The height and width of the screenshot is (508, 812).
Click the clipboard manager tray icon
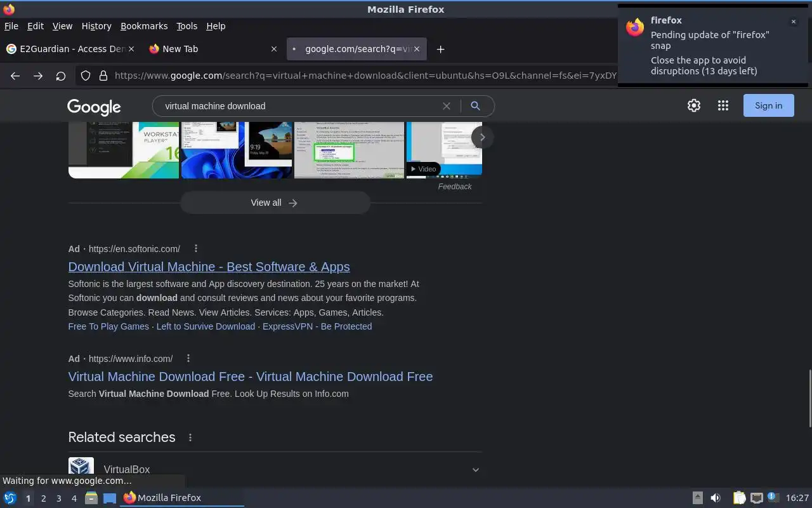pyautogui.click(x=740, y=498)
